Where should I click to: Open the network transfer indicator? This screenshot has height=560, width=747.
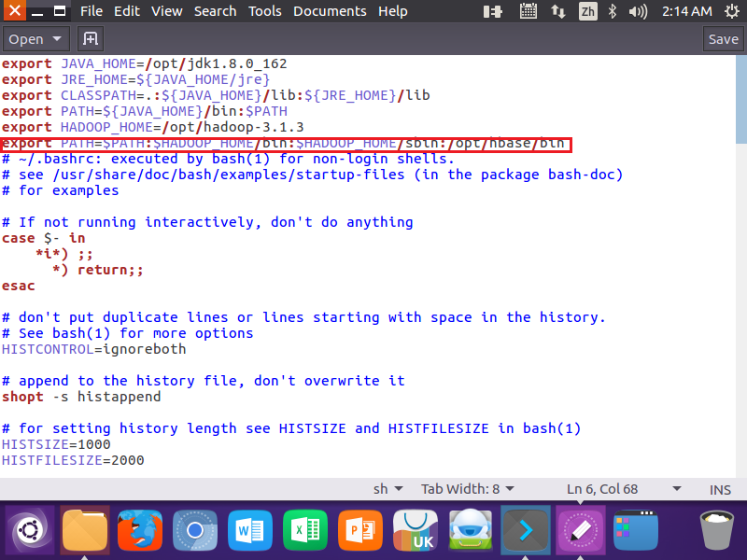tap(557, 11)
